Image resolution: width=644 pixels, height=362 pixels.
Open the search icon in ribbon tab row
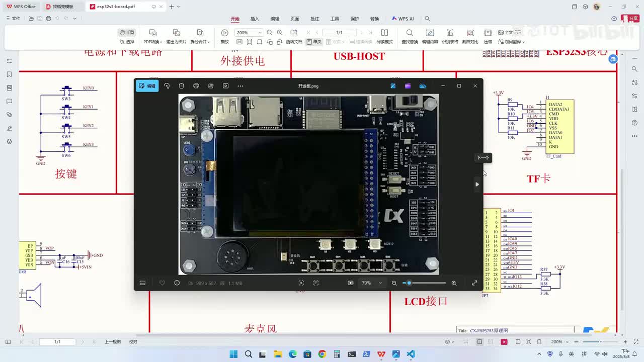tap(427, 19)
